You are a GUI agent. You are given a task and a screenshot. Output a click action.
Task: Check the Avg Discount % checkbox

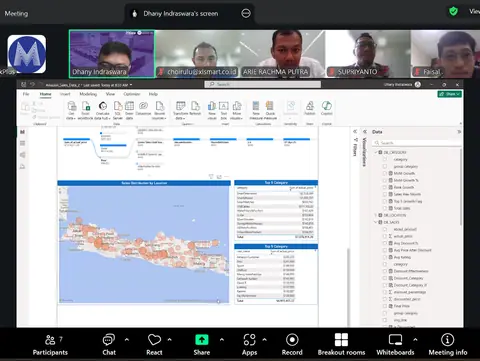tap(385, 243)
